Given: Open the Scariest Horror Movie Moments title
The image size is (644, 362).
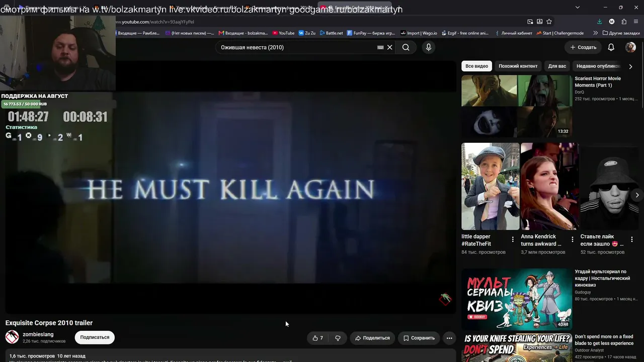Looking at the screenshot, I should [598, 82].
